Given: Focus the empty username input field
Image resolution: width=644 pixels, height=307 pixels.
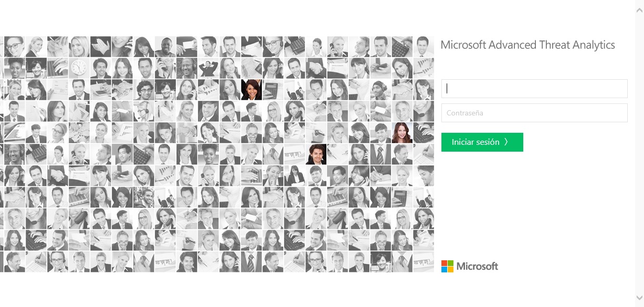Looking at the screenshot, I should [534, 89].
